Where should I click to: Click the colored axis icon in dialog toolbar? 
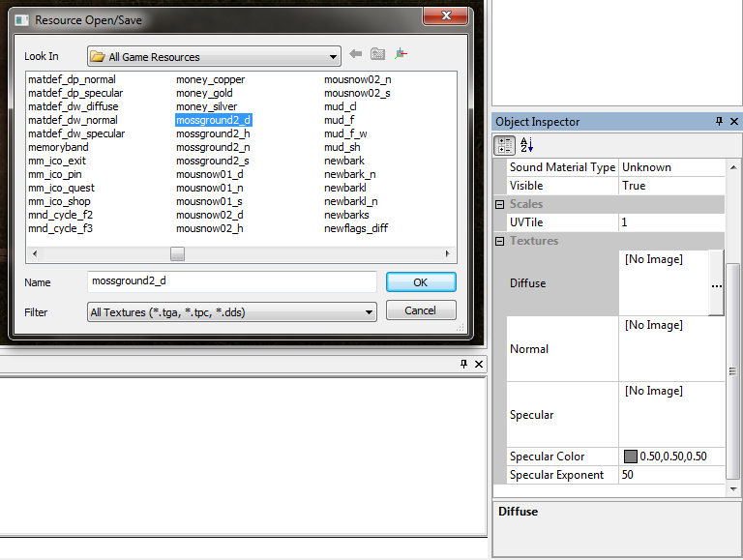tap(401, 55)
